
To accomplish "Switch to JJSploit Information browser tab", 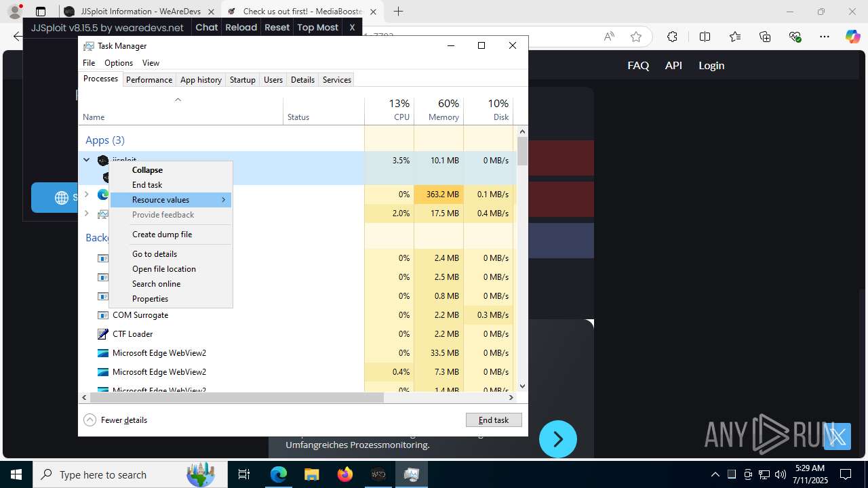I will pyautogui.click(x=140, y=12).
